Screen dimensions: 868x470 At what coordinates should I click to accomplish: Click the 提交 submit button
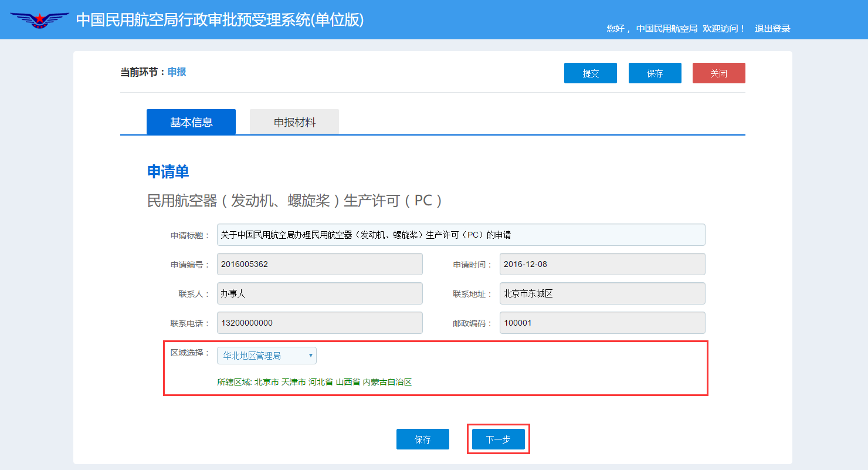(x=591, y=73)
